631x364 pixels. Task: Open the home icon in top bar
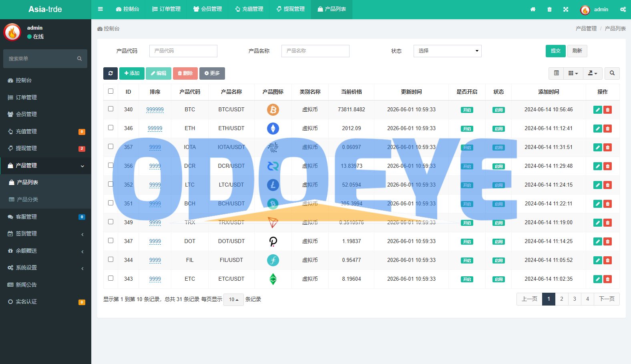click(533, 9)
